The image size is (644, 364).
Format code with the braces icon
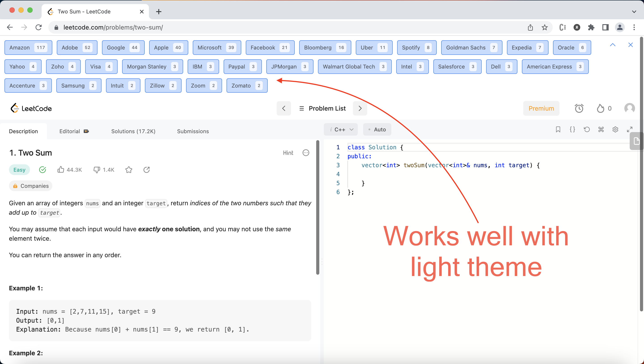(x=572, y=129)
